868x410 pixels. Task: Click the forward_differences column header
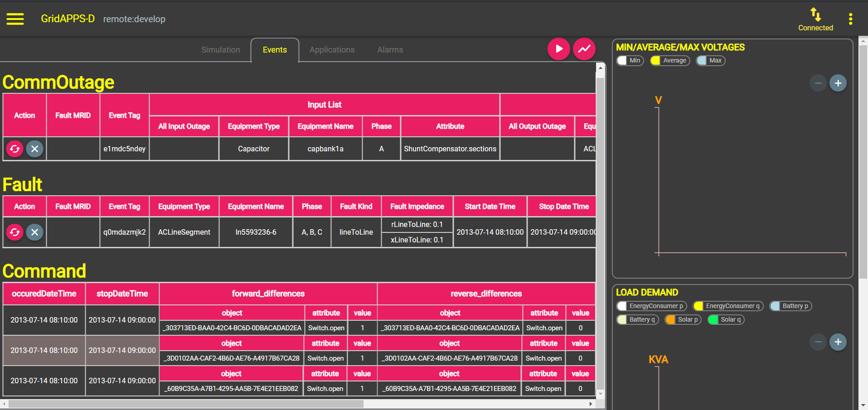268,294
